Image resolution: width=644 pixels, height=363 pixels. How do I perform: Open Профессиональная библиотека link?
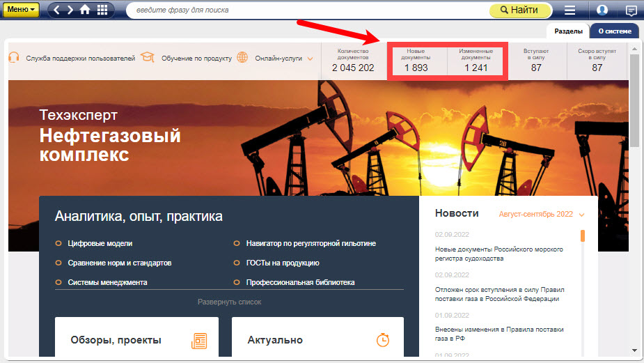300,282
